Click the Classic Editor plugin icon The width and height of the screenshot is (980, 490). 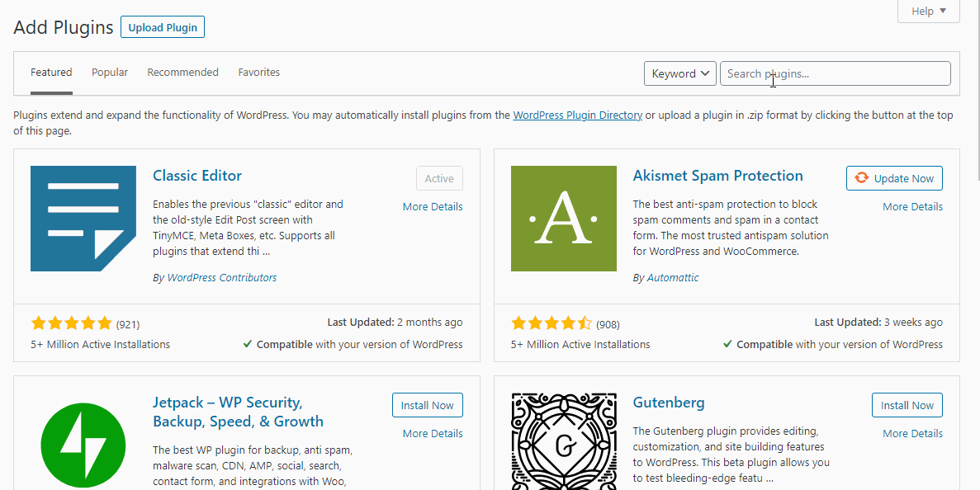click(83, 219)
